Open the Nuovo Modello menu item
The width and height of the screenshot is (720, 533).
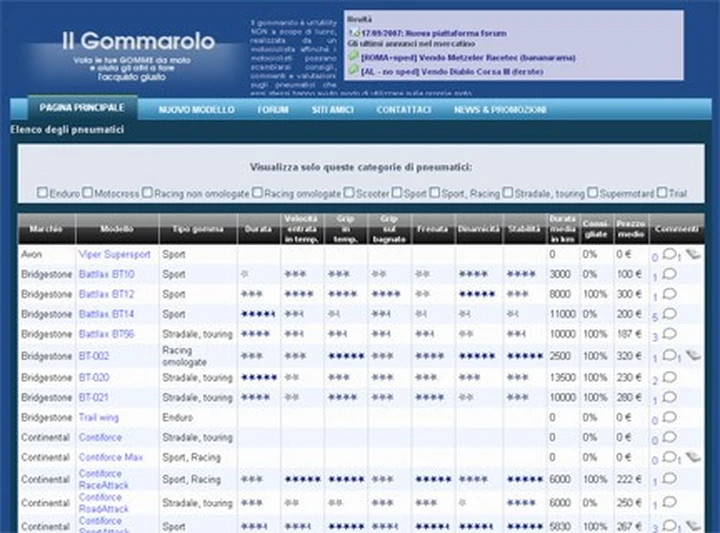pyautogui.click(x=197, y=110)
